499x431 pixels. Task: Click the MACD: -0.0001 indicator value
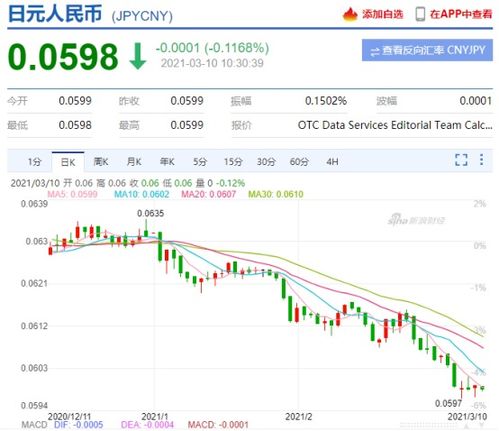(218, 425)
